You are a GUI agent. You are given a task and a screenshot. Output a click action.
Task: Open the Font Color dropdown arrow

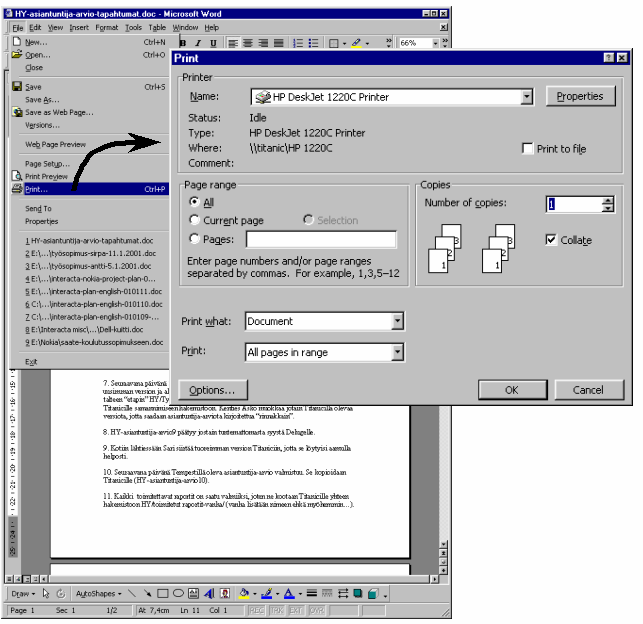coord(300,594)
